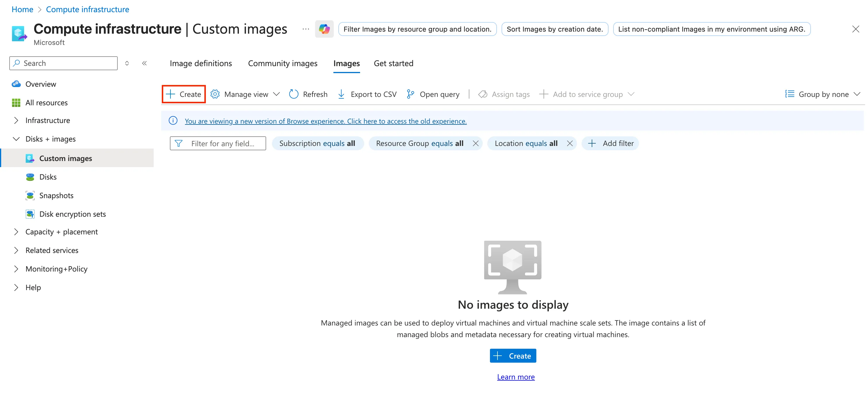Create a new managed image

pyautogui.click(x=183, y=94)
